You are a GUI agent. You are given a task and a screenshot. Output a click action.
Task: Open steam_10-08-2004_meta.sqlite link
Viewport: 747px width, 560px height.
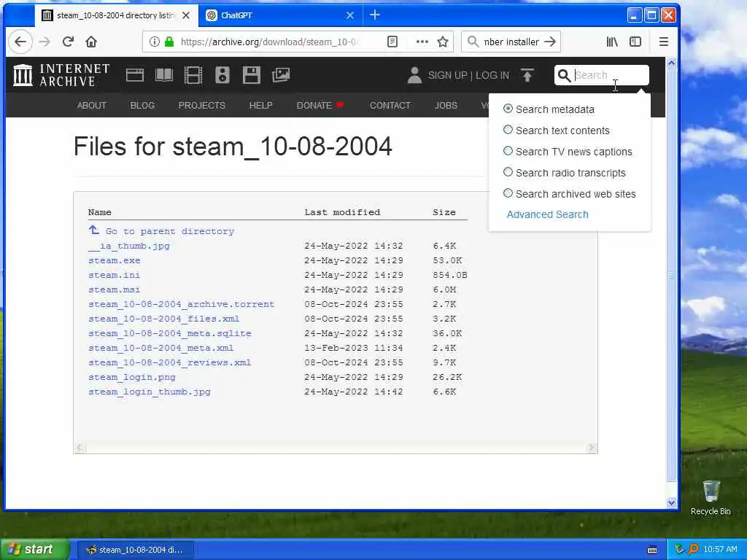169,333
